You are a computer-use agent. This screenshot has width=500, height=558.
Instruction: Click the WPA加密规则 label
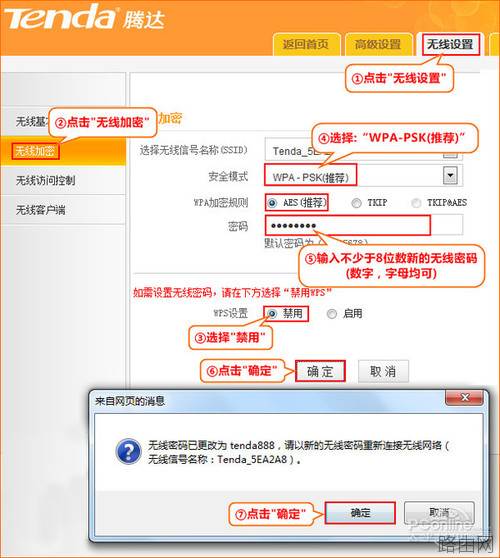click(x=221, y=203)
